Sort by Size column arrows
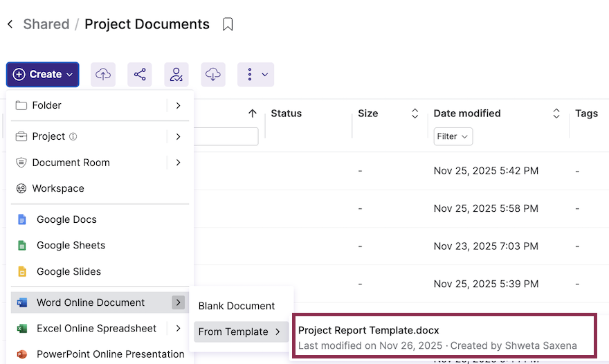 pos(415,113)
